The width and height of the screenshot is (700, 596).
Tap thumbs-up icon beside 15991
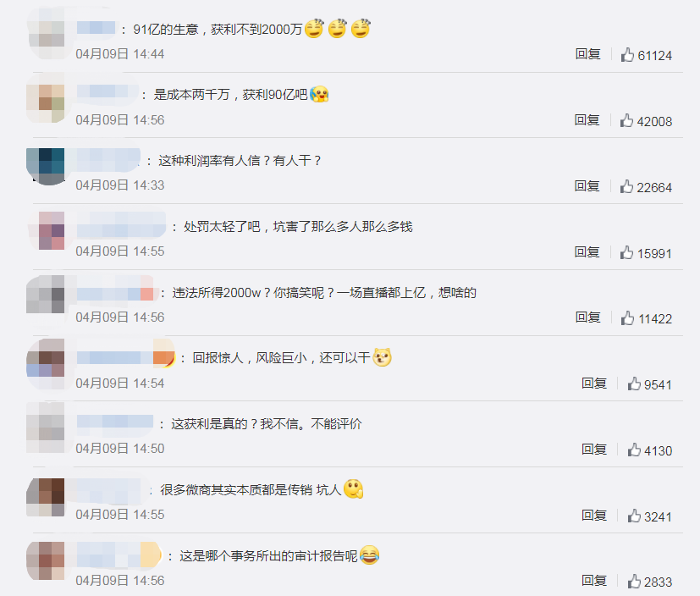click(x=626, y=252)
